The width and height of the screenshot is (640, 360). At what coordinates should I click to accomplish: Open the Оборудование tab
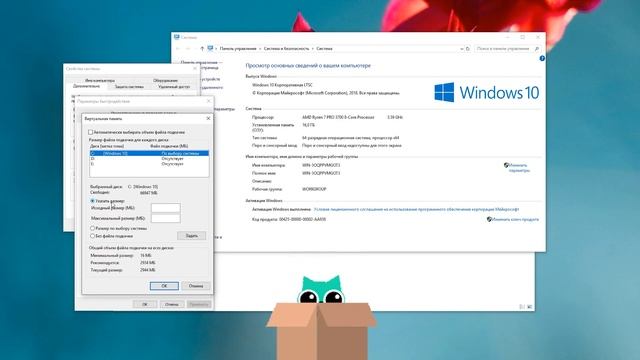point(165,80)
